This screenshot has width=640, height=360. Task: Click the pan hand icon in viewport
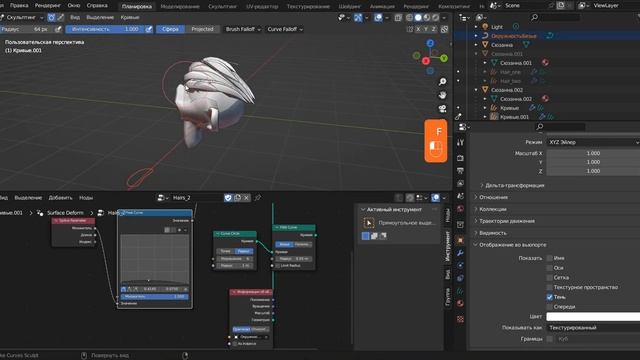tap(442, 95)
